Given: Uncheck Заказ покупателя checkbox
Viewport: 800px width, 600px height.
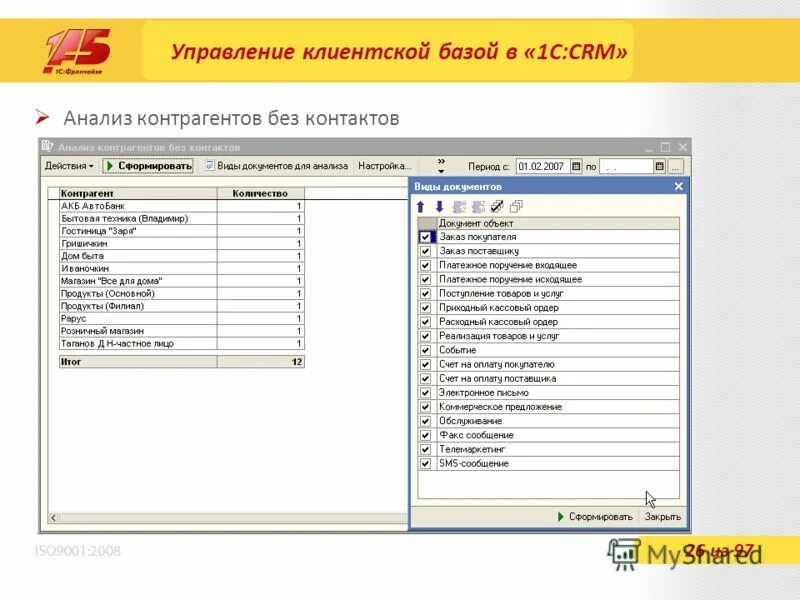Looking at the screenshot, I should pos(425,237).
